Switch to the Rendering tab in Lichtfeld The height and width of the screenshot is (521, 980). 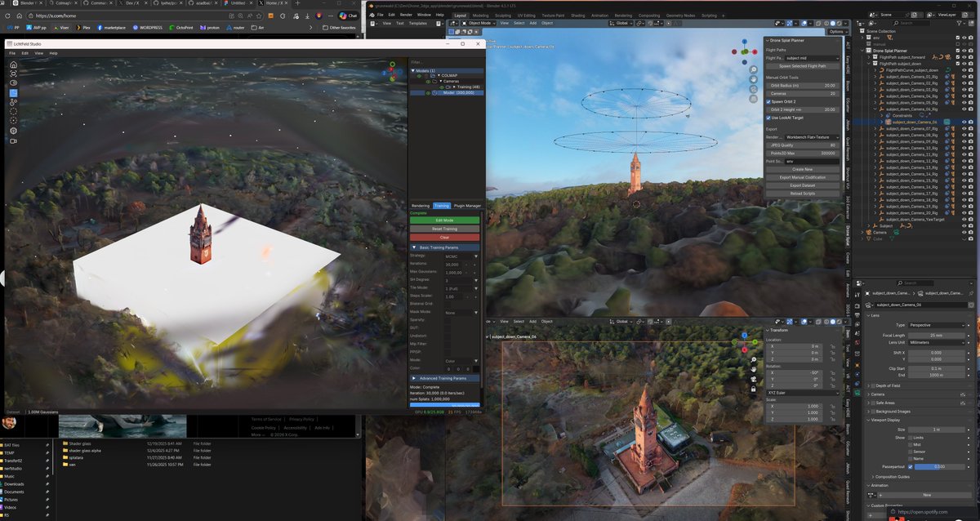point(421,206)
